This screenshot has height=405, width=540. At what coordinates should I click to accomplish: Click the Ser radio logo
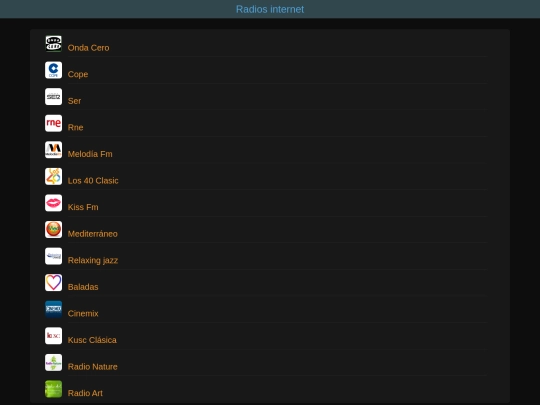click(x=53, y=97)
